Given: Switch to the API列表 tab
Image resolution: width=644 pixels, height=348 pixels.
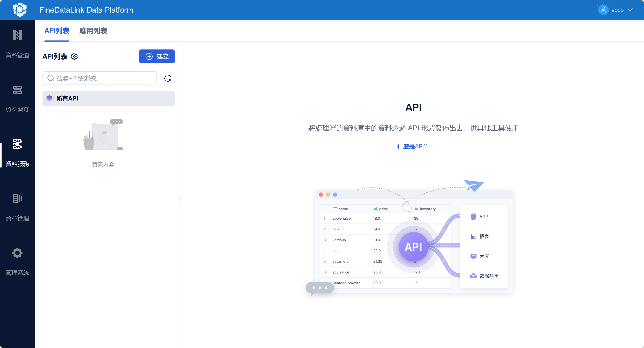Looking at the screenshot, I should (57, 31).
